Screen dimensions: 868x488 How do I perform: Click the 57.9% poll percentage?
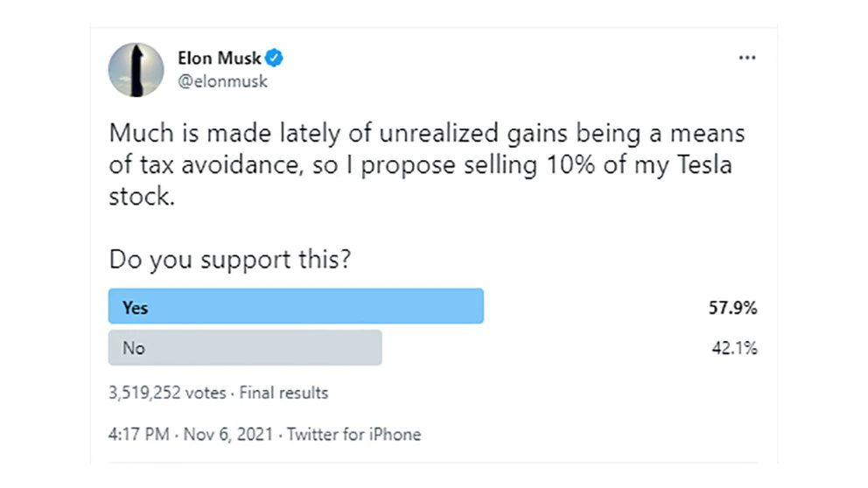(x=732, y=307)
